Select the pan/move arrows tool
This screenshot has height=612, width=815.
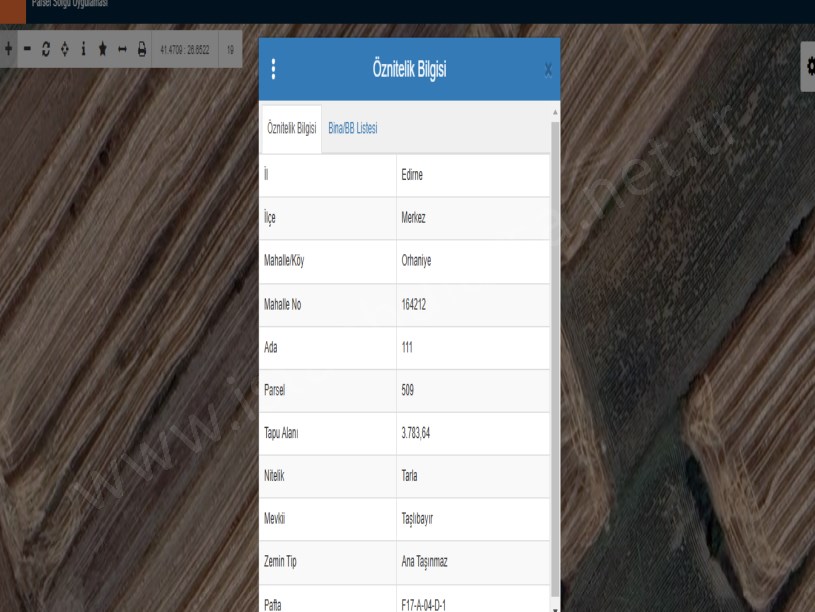click(x=66, y=49)
